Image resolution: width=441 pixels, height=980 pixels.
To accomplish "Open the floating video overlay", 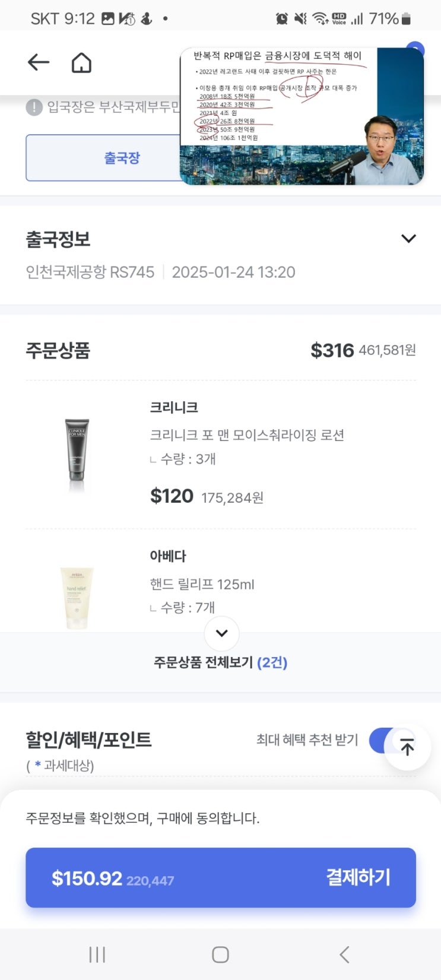I will 302,116.
